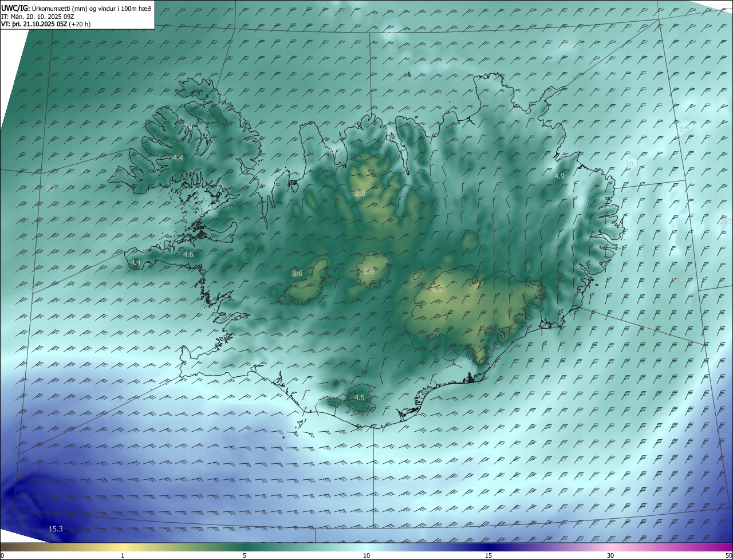Click the dark navy section of the color scale
Viewport: 733px width, 560px height.
point(488,547)
